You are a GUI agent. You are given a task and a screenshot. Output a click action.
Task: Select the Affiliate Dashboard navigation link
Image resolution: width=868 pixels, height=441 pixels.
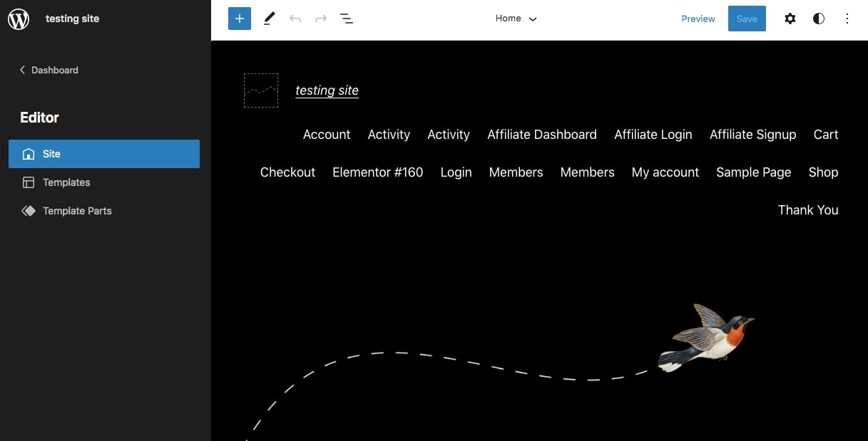pyautogui.click(x=542, y=135)
